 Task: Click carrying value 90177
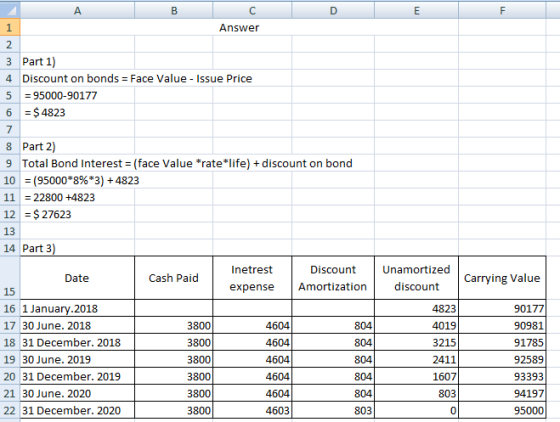(502, 308)
